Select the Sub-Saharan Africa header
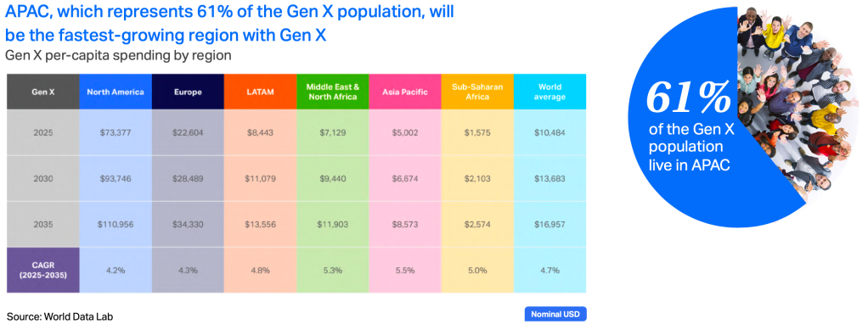Viewport: 868px width, 324px height. click(477, 92)
